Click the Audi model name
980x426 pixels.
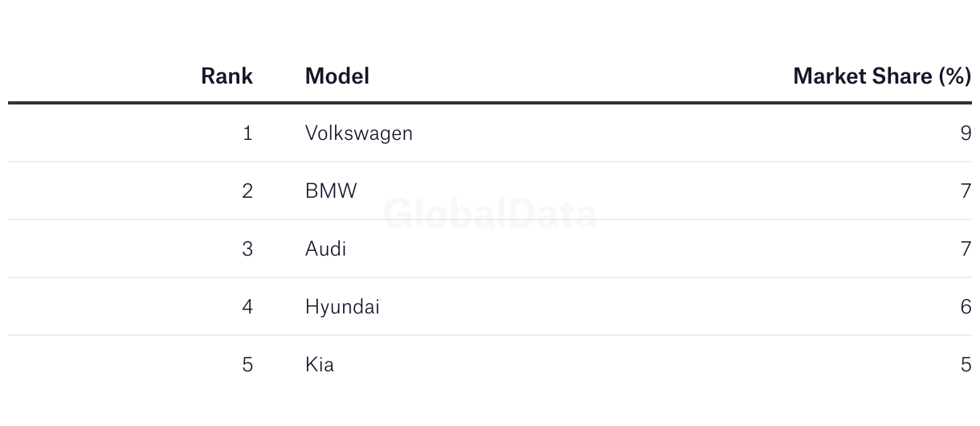point(325,249)
